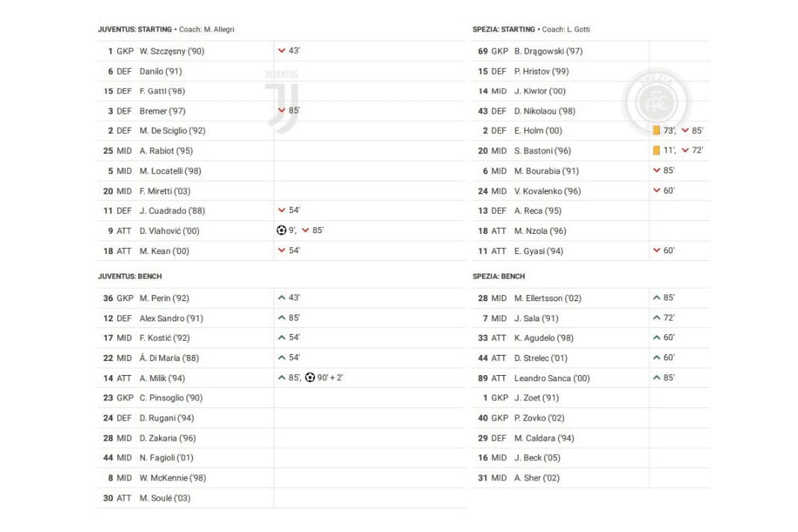798x532 pixels.
Task: Open player A. Rabiot's entry
Action: coord(166,151)
